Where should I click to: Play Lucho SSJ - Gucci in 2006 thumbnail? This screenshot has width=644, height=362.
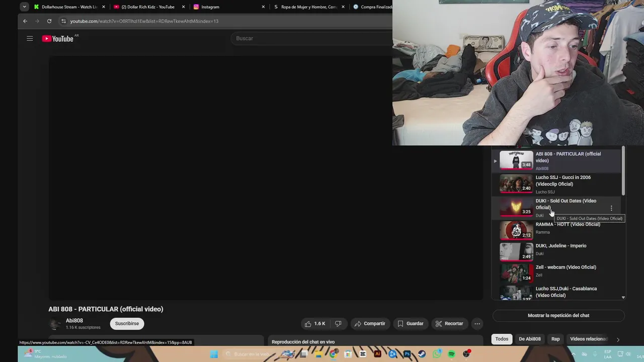point(516,183)
